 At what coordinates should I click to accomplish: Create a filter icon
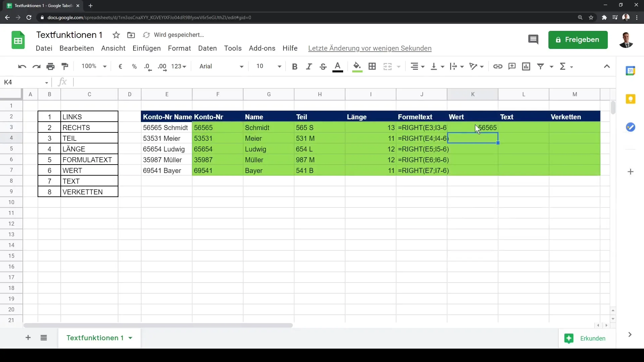click(x=540, y=66)
